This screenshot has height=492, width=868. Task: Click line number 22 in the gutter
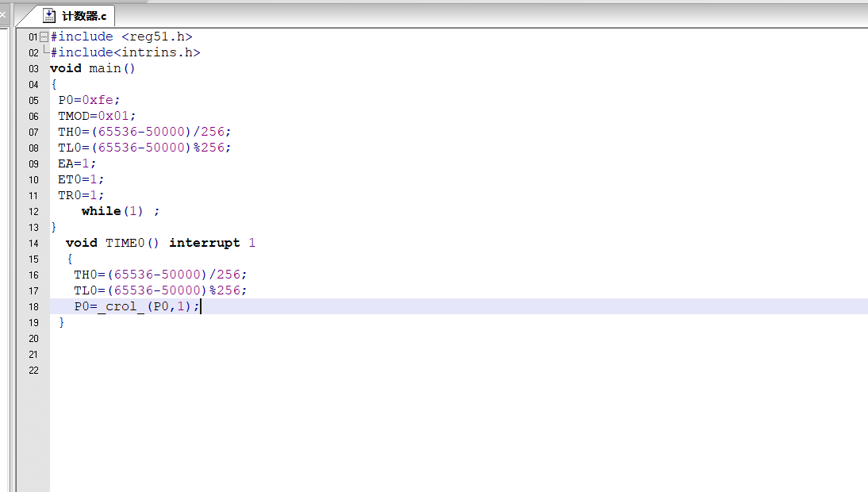34,371
